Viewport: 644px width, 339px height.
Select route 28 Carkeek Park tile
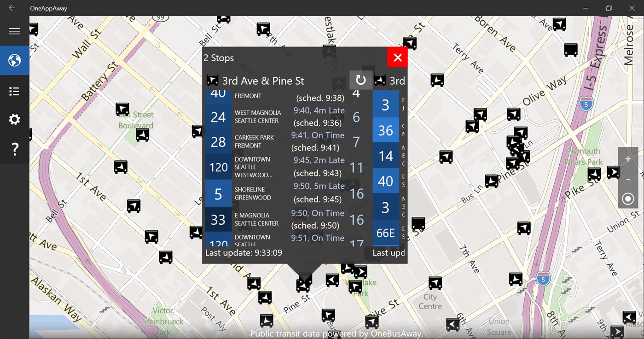[218, 141]
